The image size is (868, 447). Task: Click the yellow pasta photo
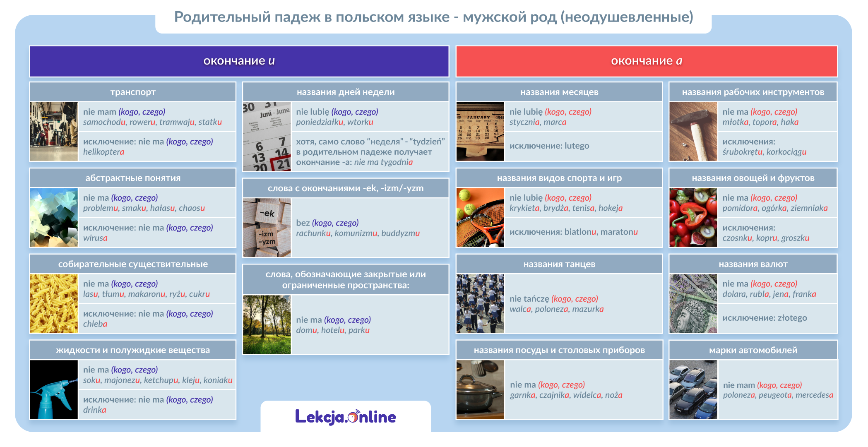coord(54,303)
